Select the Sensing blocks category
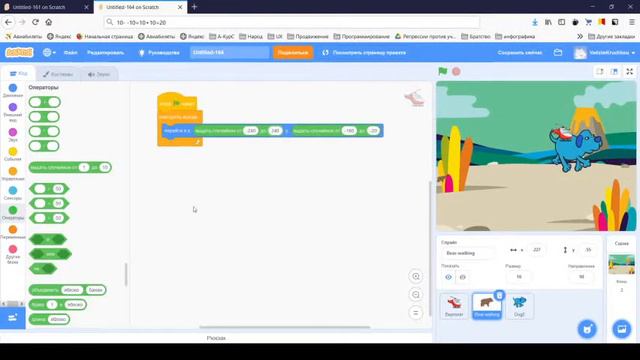This screenshot has height=360, width=640. point(13,193)
